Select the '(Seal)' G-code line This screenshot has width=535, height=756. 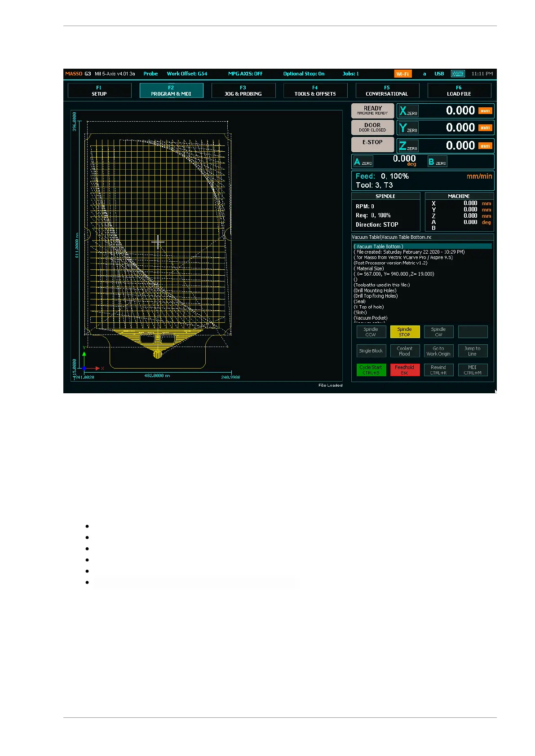click(x=360, y=302)
